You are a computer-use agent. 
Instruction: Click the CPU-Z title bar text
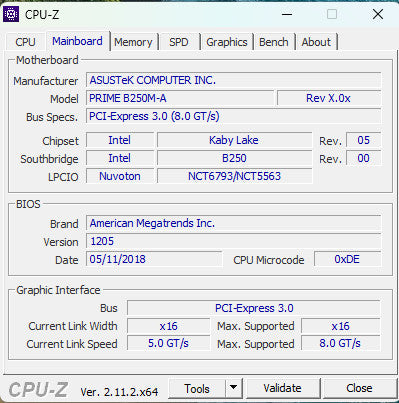coord(42,15)
